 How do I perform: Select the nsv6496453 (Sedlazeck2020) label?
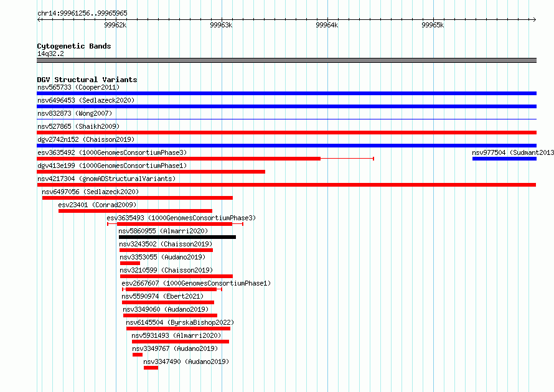pyautogui.click(x=86, y=100)
